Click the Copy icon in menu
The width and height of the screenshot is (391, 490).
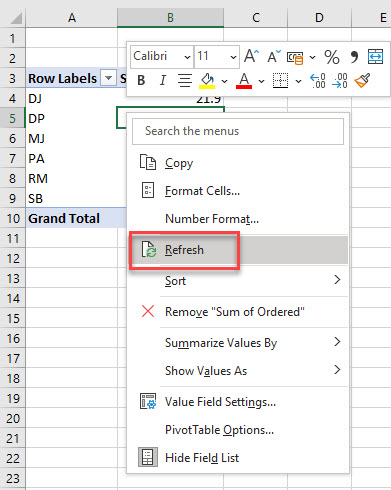pos(148,162)
